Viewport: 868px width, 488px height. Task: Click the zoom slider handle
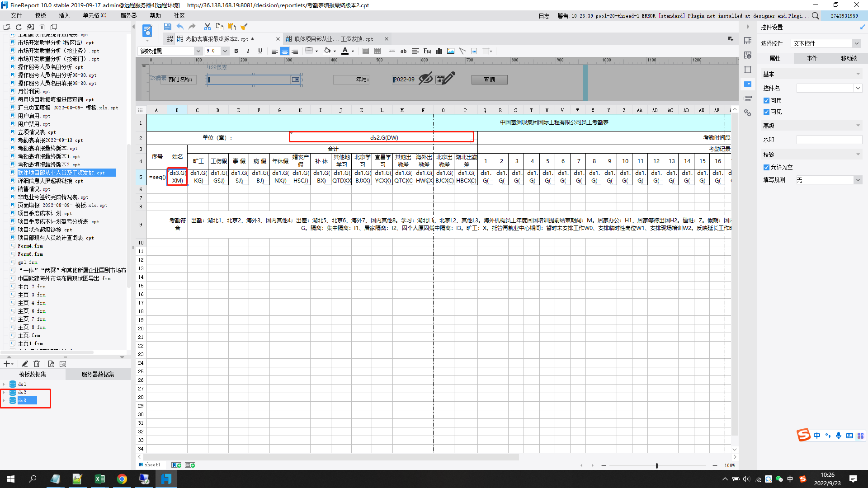coord(656,465)
